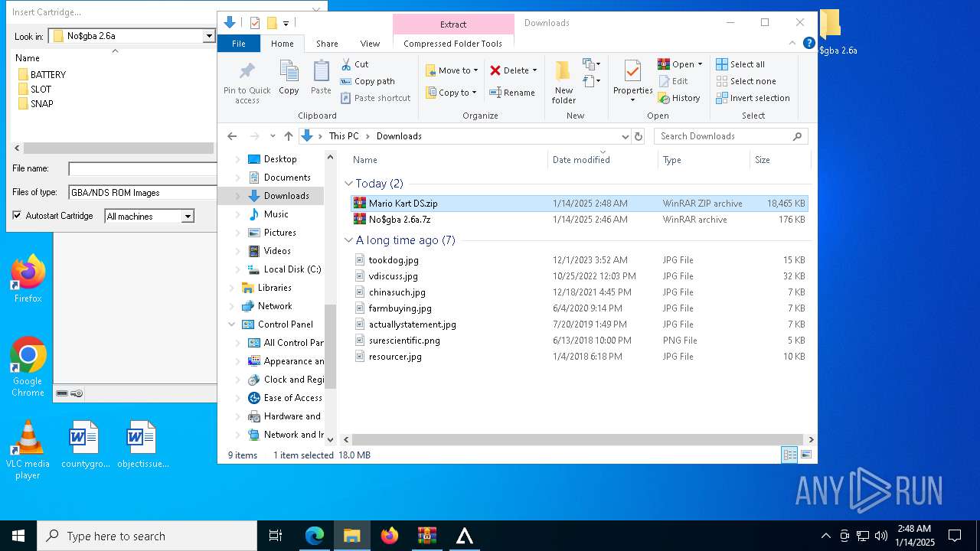
Task: Expand Local Disk (C:) tree node
Action: pos(237,269)
